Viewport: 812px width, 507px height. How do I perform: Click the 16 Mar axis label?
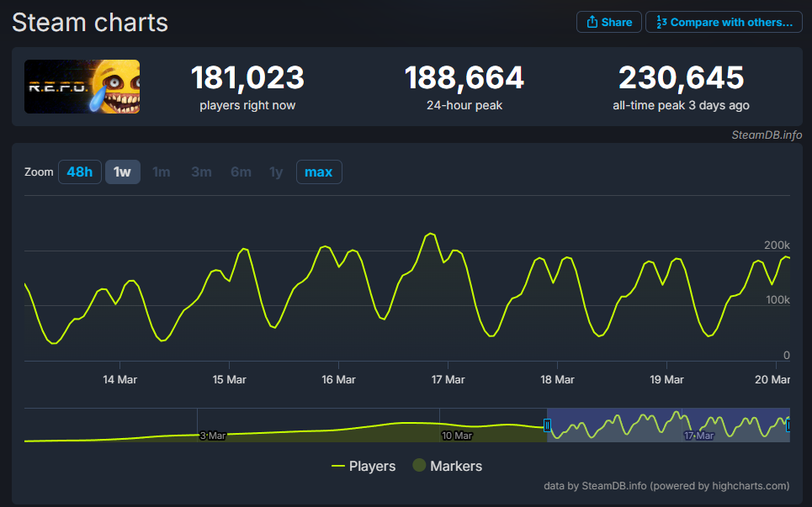click(x=338, y=380)
